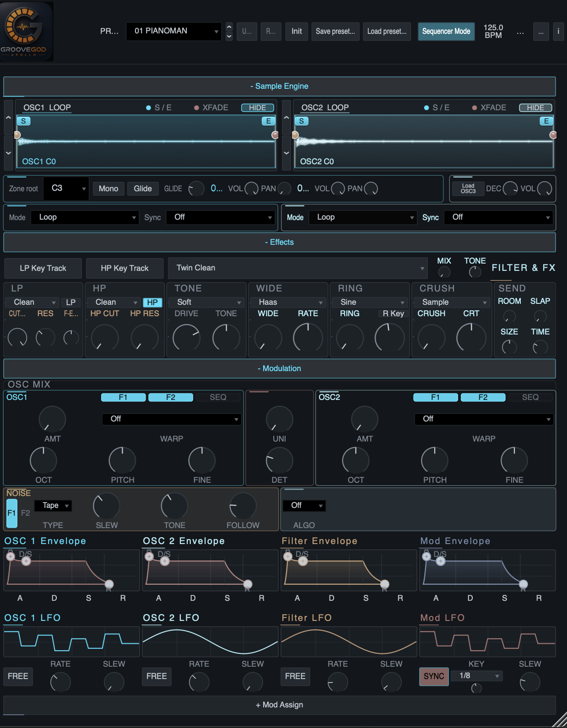Toggle OSC1 S/E loop option

[x=159, y=108]
